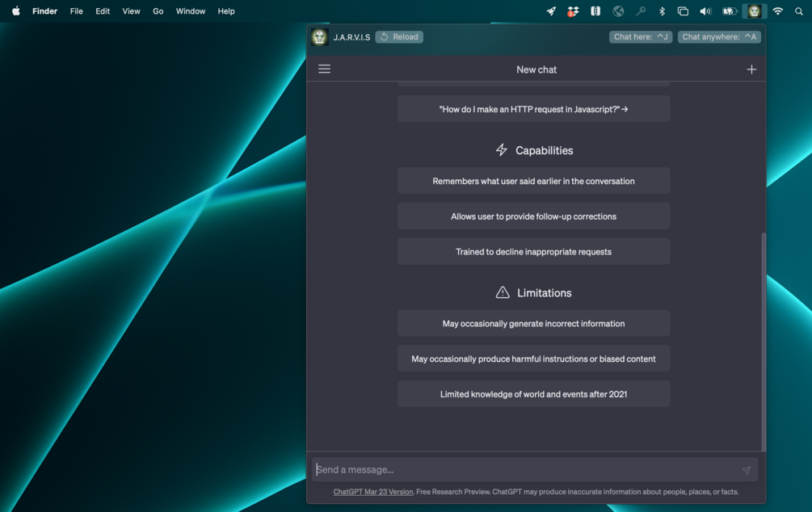
Task: Click 'Remembers what user said earlier' card
Action: click(x=533, y=181)
